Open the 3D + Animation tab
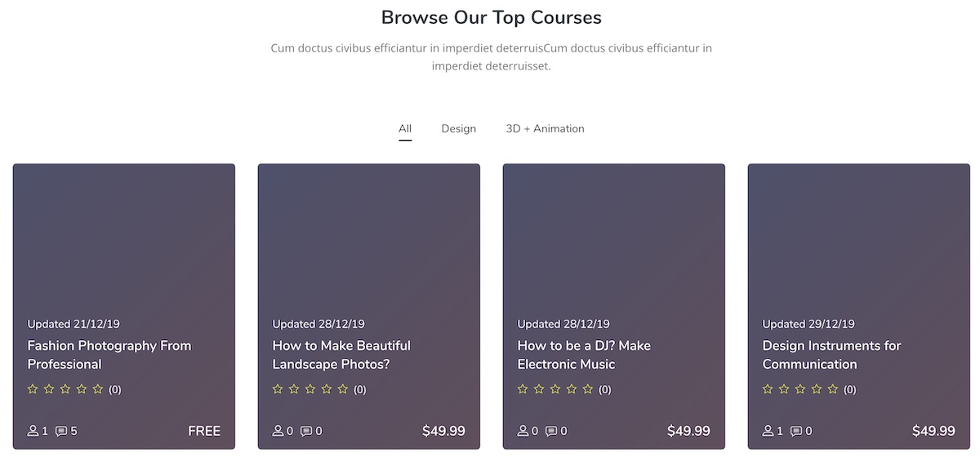Viewport: 980px width, 457px height. [x=545, y=128]
